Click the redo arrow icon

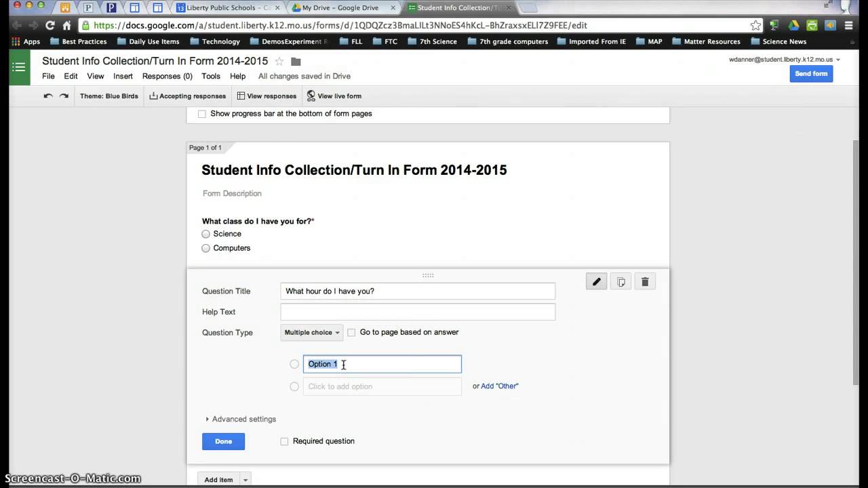[x=64, y=96]
